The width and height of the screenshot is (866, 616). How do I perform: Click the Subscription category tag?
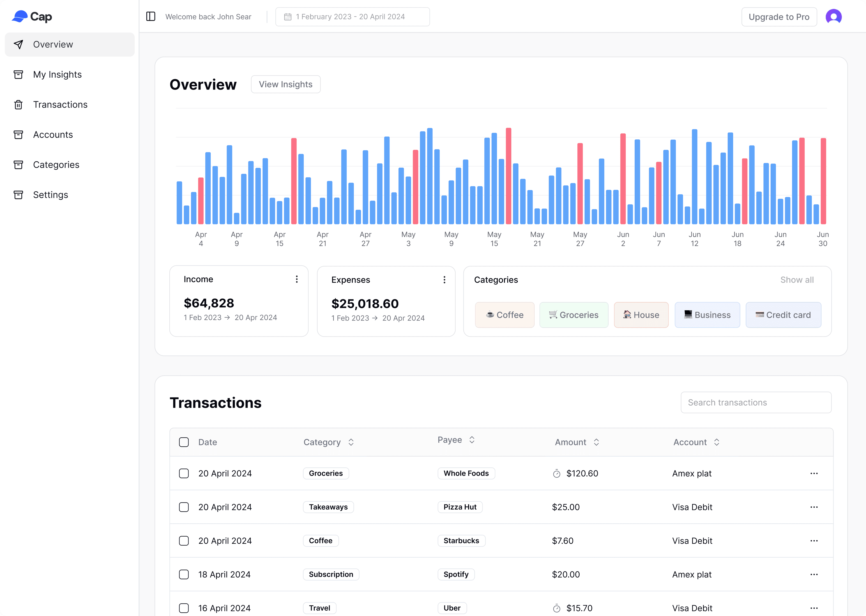331,574
